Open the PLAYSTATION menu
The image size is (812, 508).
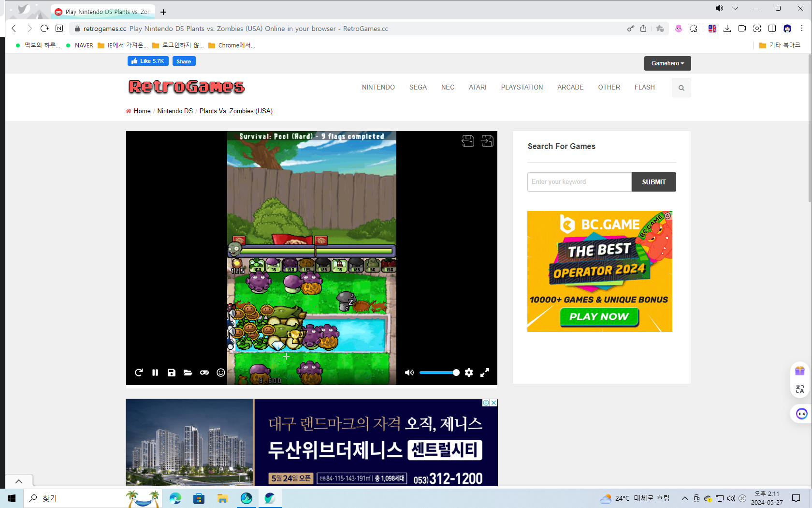point(522,87)
